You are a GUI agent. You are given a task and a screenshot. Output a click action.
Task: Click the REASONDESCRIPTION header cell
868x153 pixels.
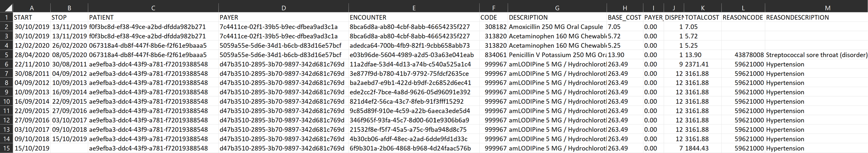(816, 17)
